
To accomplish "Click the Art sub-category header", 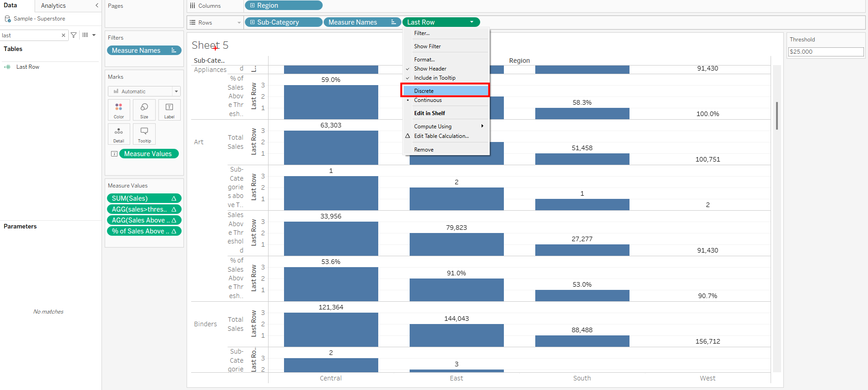I will pyautogui.click(x=198, y=142).
